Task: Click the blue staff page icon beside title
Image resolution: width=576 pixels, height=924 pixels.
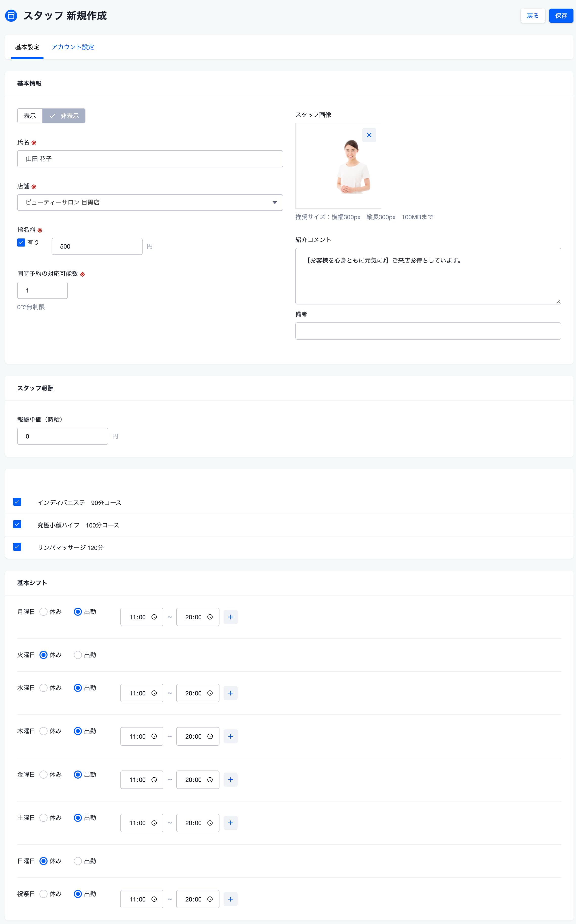Action: pyautogui.click(x=11, y=16)
